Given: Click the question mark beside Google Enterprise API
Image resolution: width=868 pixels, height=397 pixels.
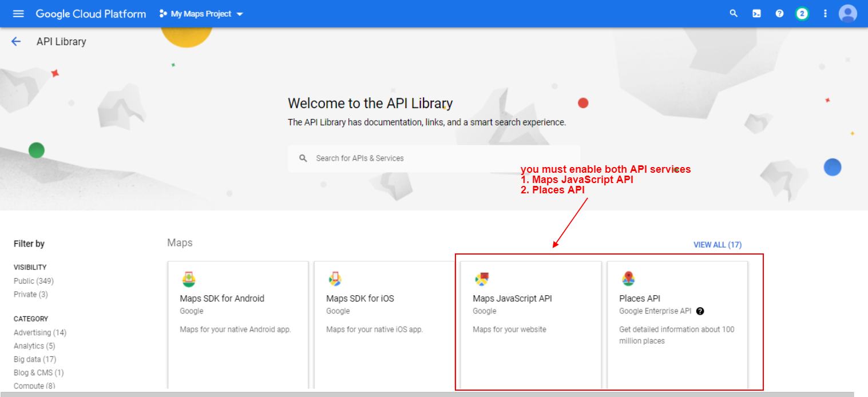Looking at the screenshot, I should [700, 311].
